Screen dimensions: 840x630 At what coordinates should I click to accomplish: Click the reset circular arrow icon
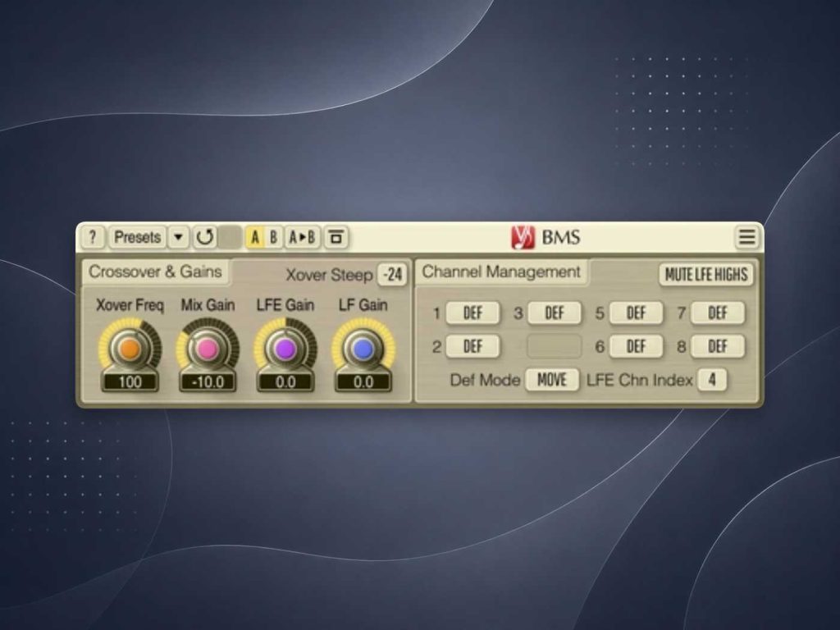(x=204, y=237)
